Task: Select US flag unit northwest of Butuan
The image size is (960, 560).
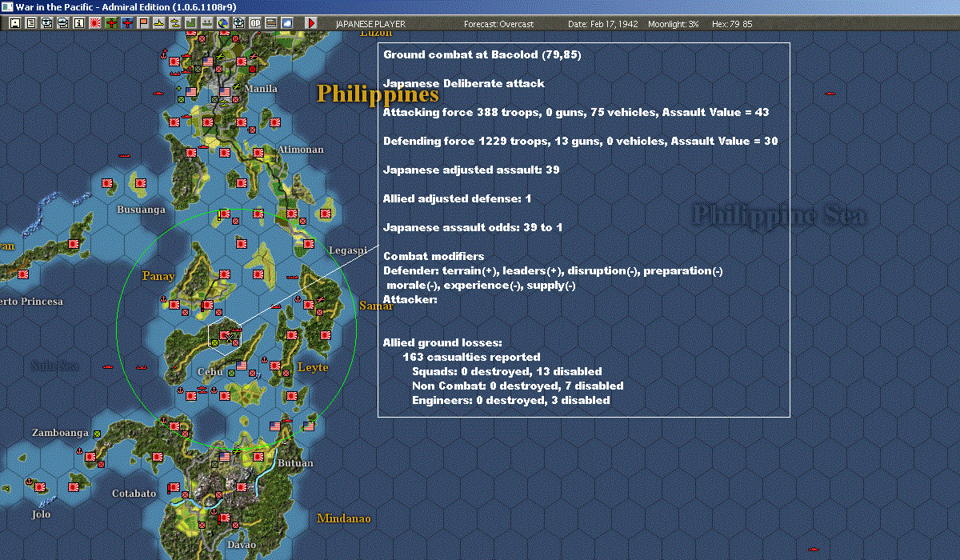Action: tap(275, 426)
